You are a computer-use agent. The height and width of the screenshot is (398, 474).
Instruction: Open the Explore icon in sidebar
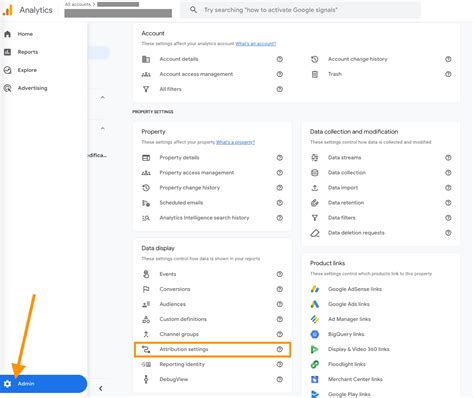point(7,70)
